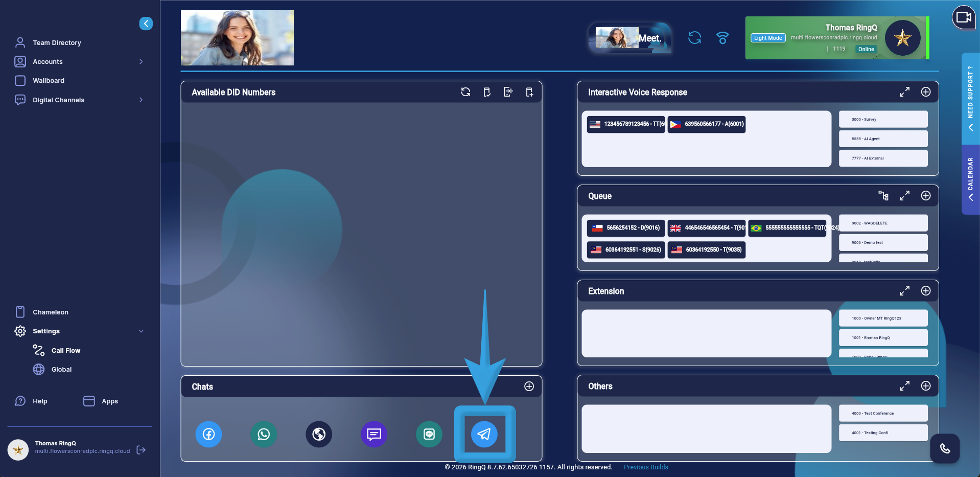This screenshot has height=477, width=980.
Task: Open the Facebook chat channel
Action: [x=208, y=434]
